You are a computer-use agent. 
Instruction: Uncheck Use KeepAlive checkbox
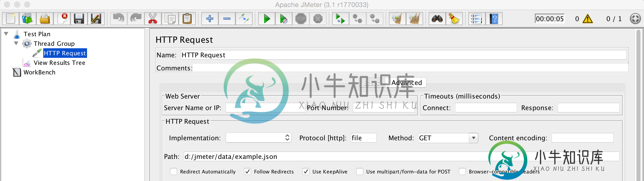306,171
